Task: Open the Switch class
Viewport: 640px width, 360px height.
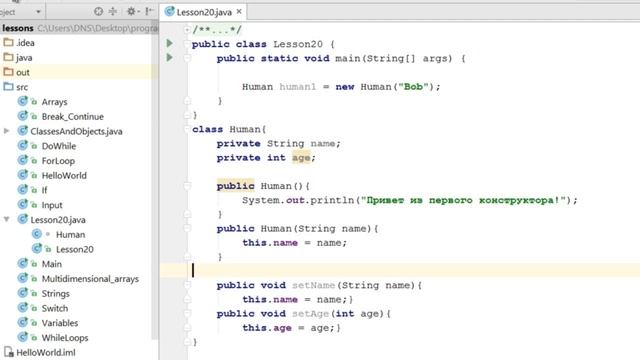Action: pyautogui.click(x=55, y=308)
